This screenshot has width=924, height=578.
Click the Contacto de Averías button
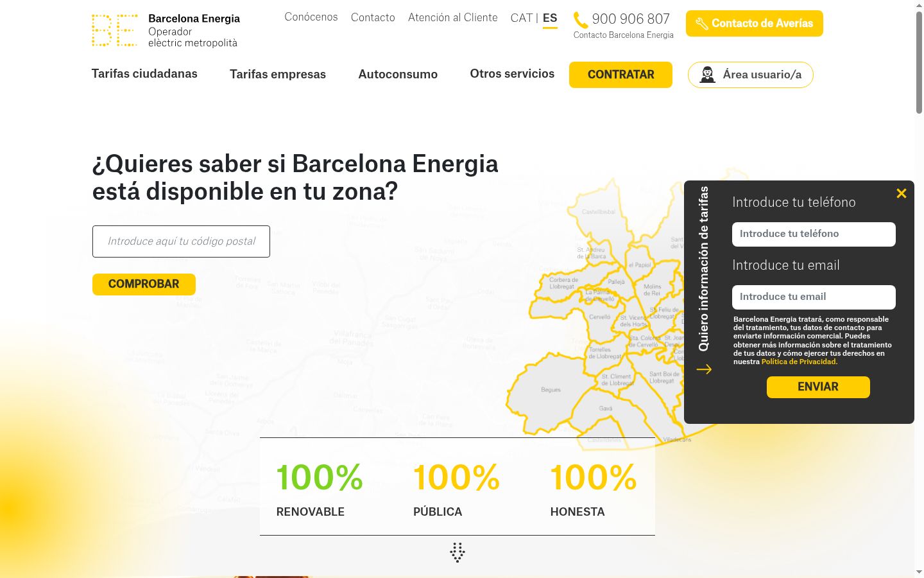pos(755,24)
